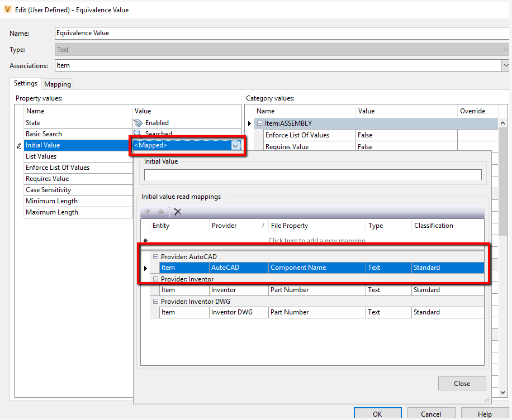Open the Associations dropdown
Viewport: 512px width, 420px height.
point(506,65)
